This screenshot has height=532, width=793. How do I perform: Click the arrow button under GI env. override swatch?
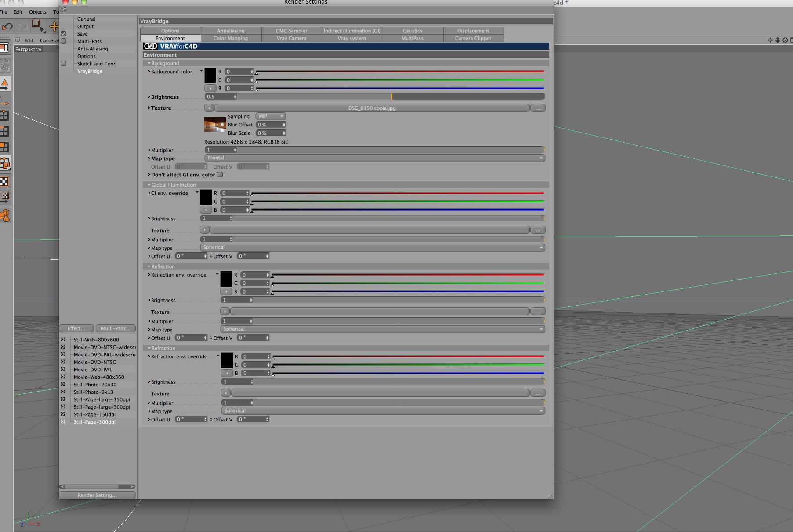[x=206, y=210]
